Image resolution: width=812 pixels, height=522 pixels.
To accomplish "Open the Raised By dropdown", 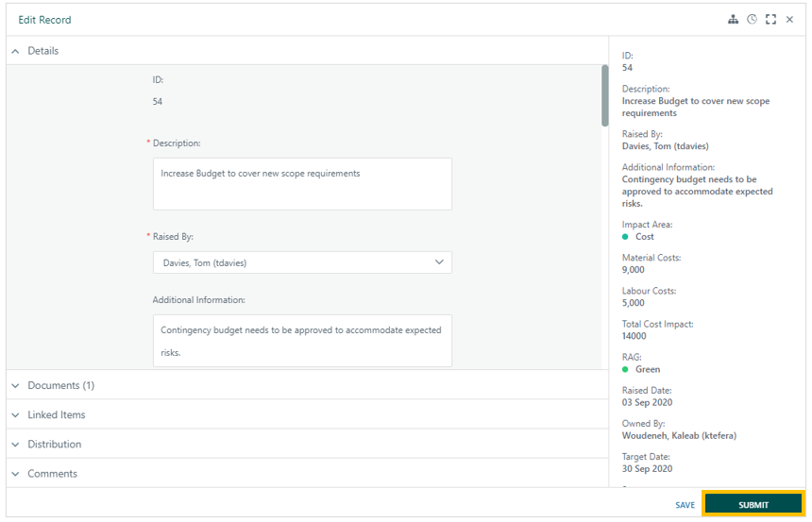I will 302,262.
